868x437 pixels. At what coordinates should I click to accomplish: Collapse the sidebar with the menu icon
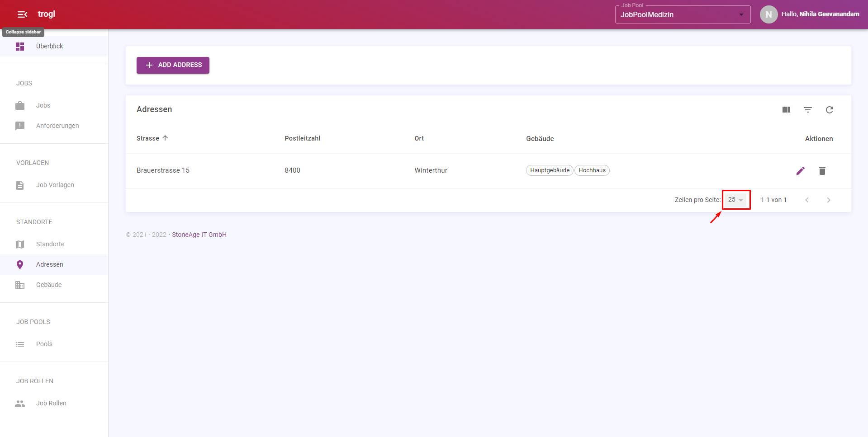click(22, 14)
